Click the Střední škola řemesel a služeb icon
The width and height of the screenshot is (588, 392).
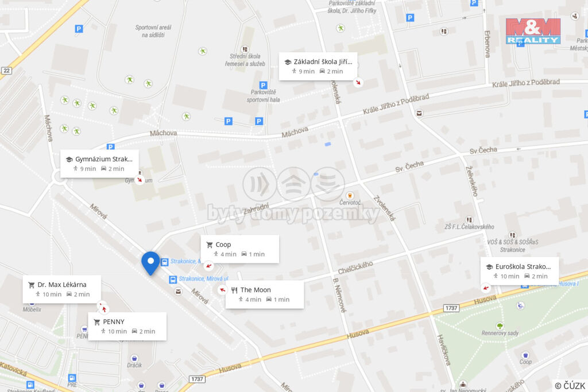click(245, 49)
